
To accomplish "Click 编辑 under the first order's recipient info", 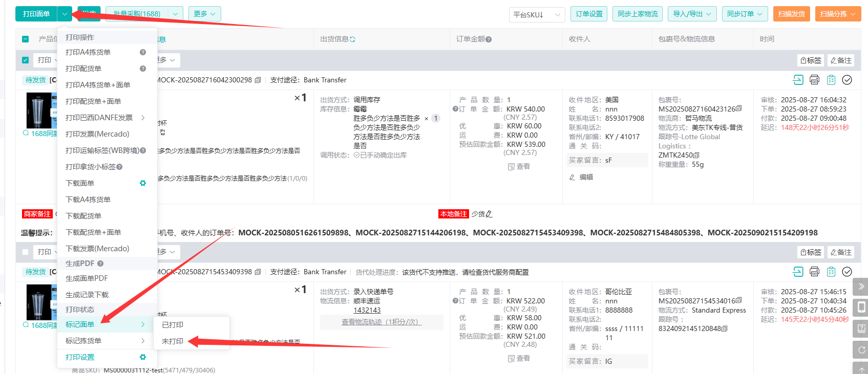I will [x=581, y=177].
